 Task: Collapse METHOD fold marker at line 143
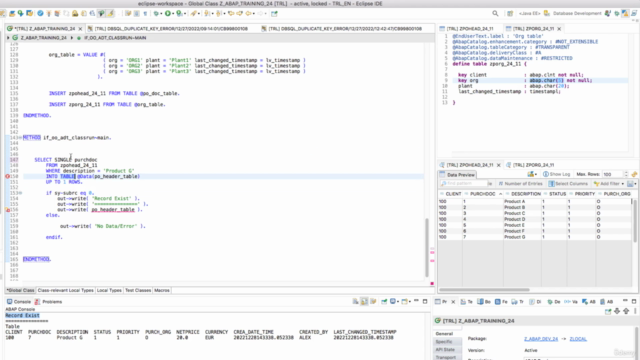tap(20, 138)
